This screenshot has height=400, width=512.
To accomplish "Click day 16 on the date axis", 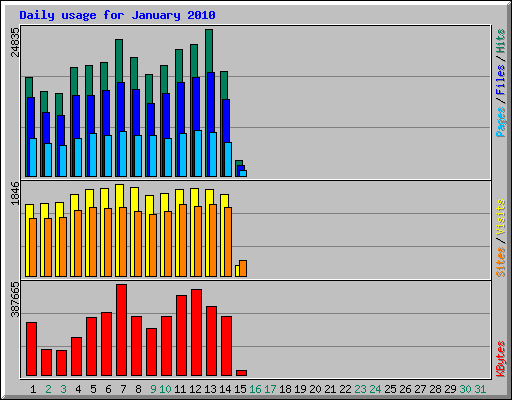I will (255, 389).
